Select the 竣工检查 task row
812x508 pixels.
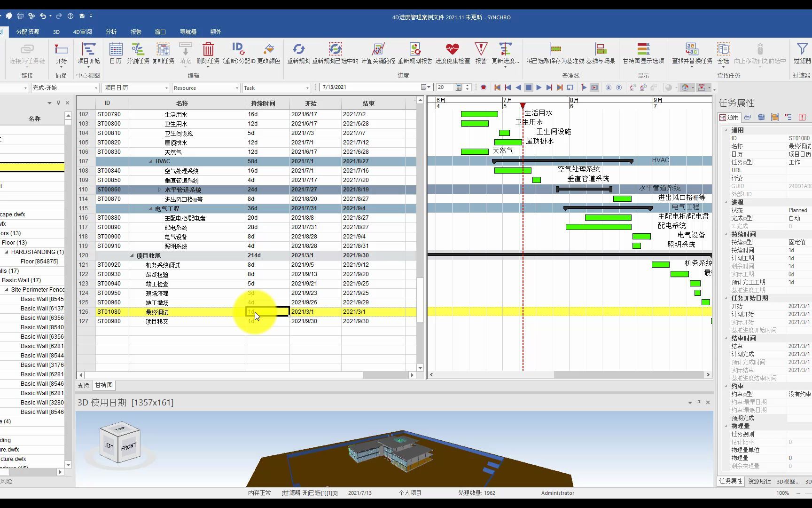247,284
